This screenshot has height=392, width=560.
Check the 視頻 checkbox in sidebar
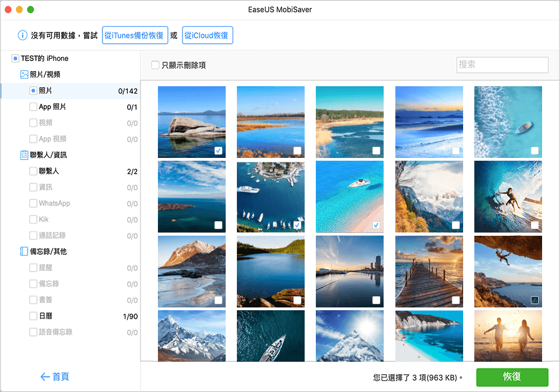pos(32,123)
